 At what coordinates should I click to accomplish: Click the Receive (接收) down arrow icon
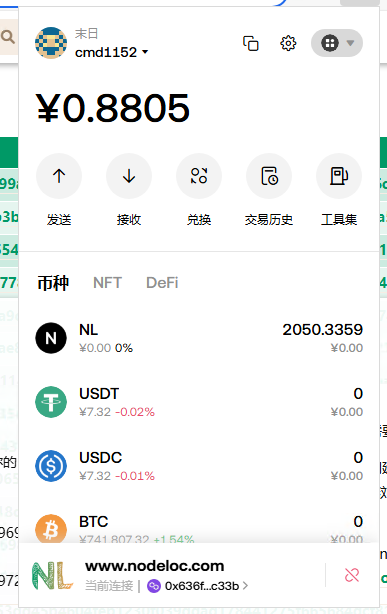tap(129, 176)
